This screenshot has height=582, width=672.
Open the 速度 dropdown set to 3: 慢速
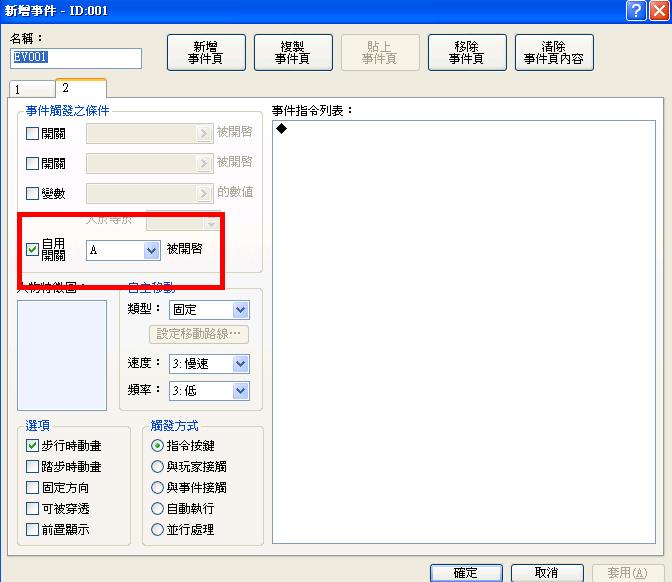coord(209,364)
